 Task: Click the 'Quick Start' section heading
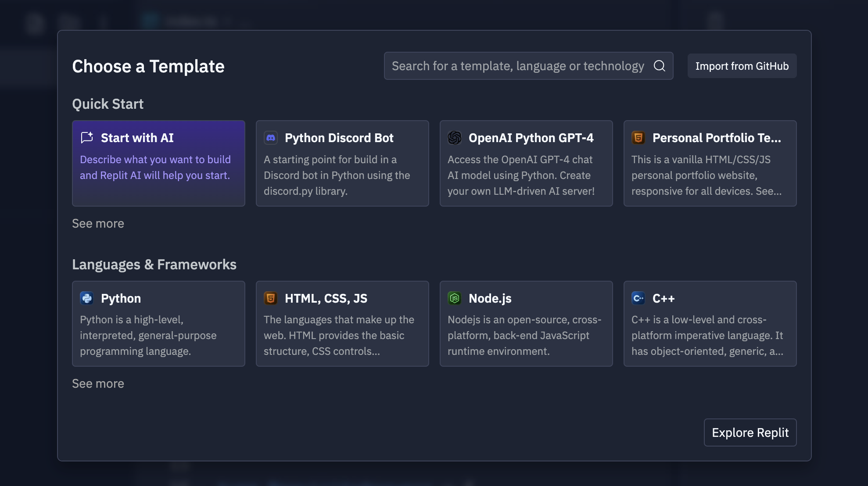tap(108, 104)
